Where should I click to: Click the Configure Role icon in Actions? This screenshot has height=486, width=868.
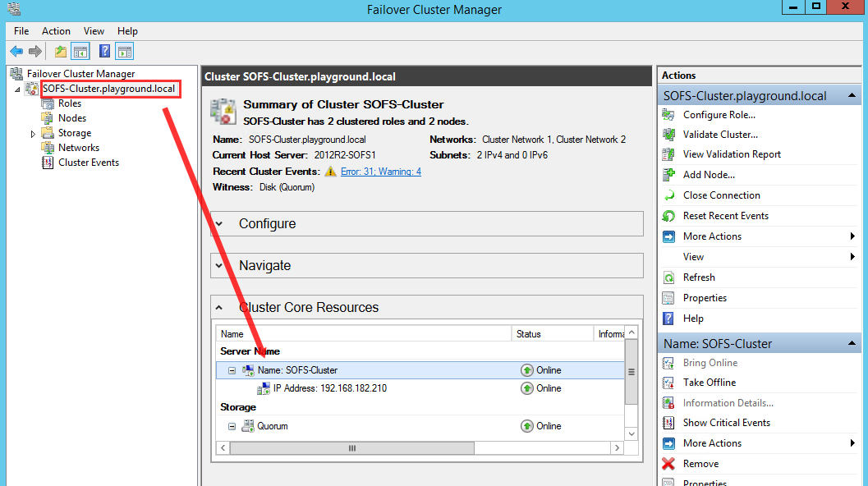click(x=668, y=115)
